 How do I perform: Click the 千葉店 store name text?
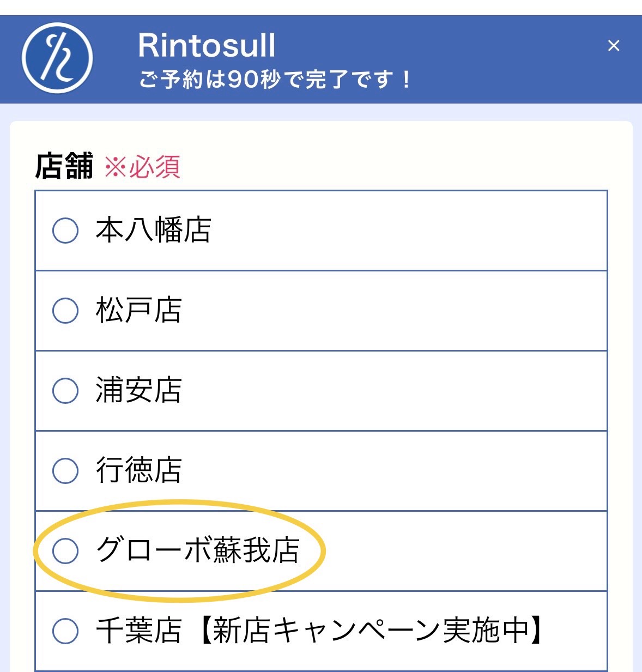(x=138, y=630)
